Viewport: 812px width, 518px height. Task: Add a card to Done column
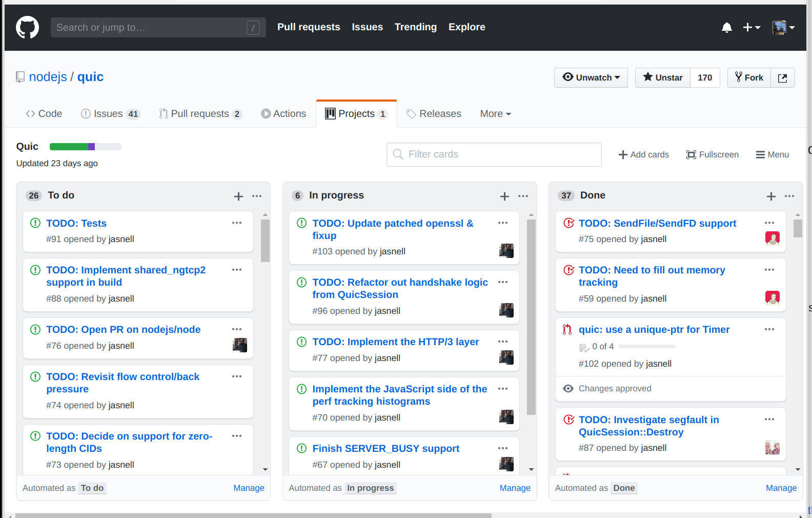[771, 196]
